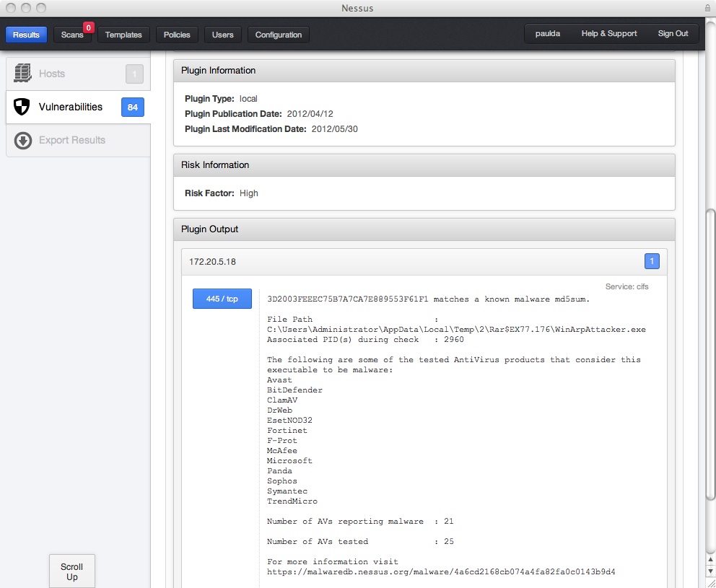716x588 pixels.
Task: Open the Policies tab
Action: click(x=177, y=35)
